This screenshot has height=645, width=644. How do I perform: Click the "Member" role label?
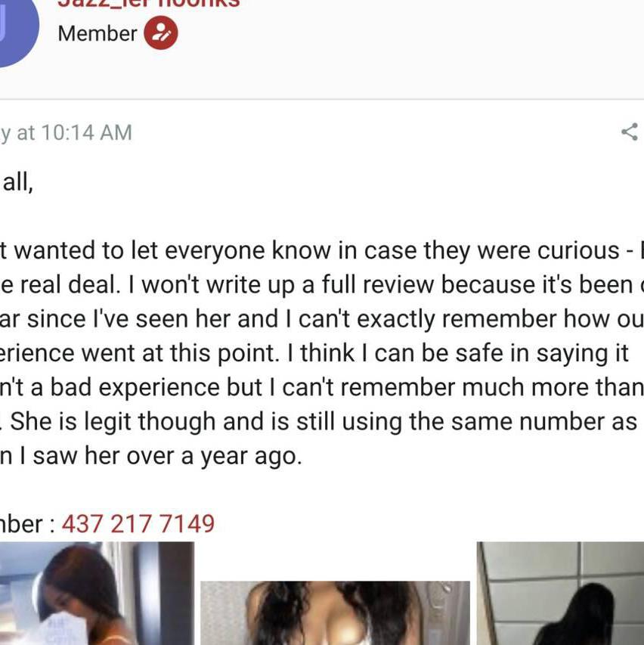tap(98, 33)
